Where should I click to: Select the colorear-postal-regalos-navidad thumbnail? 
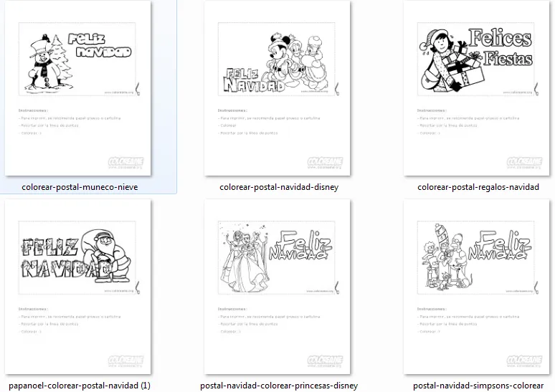(x=476, y=88)
